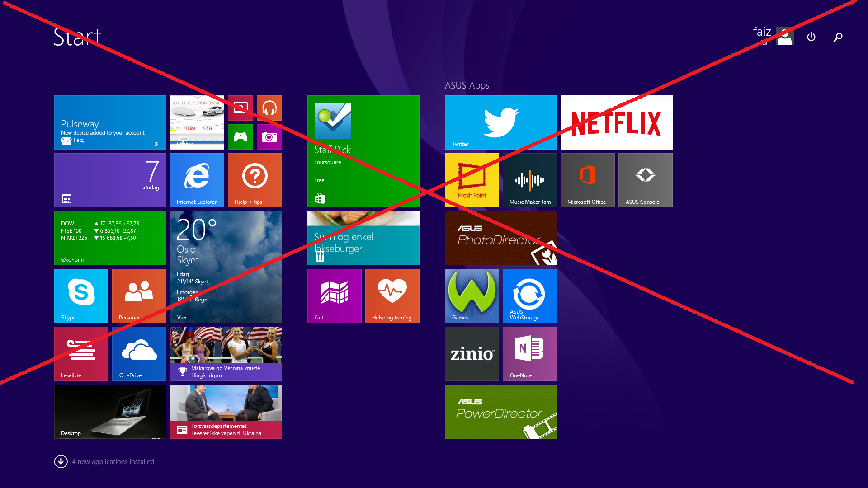Viewport: 868px width, 488px height.
Task: Open the Calendar tile showing 7 søndag
Action: (x=110, y=180)
